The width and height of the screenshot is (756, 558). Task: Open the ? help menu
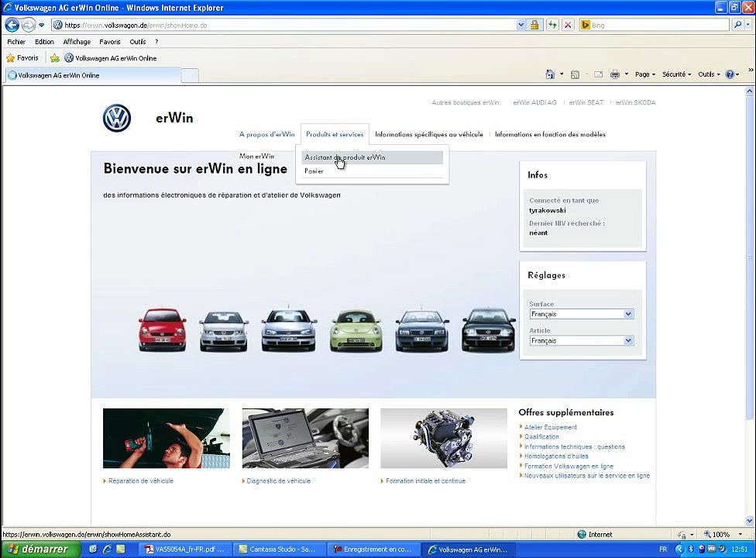click(156, 42)
